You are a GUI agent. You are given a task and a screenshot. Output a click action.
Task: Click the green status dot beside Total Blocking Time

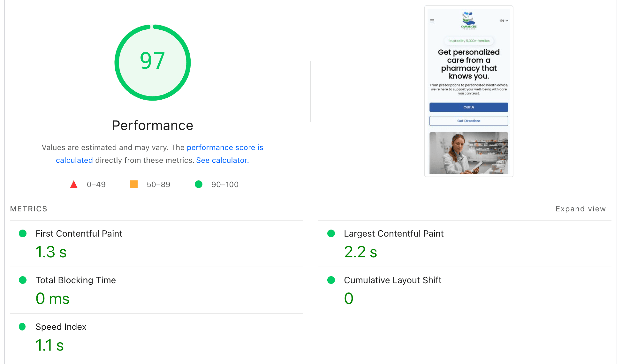point(23,280)
